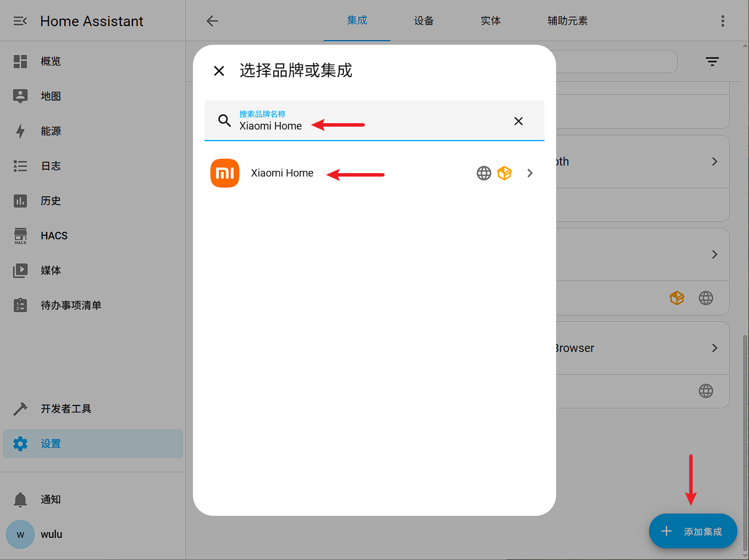749x560 pixels.
Task: Open the 地图 map page
Action: (x=93, y=96)
